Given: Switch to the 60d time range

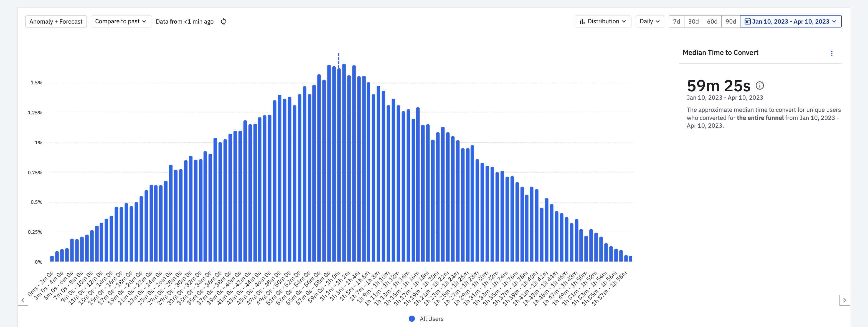Looking at the screenshot, I should point(712,22).
